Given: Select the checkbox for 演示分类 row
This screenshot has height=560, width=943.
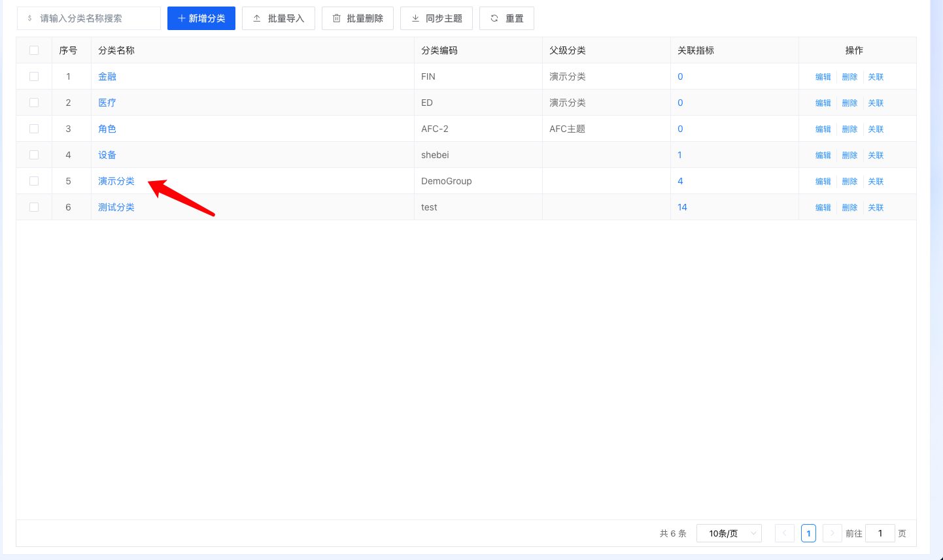Looking at the screenshot, I should (x=34, y=181).
